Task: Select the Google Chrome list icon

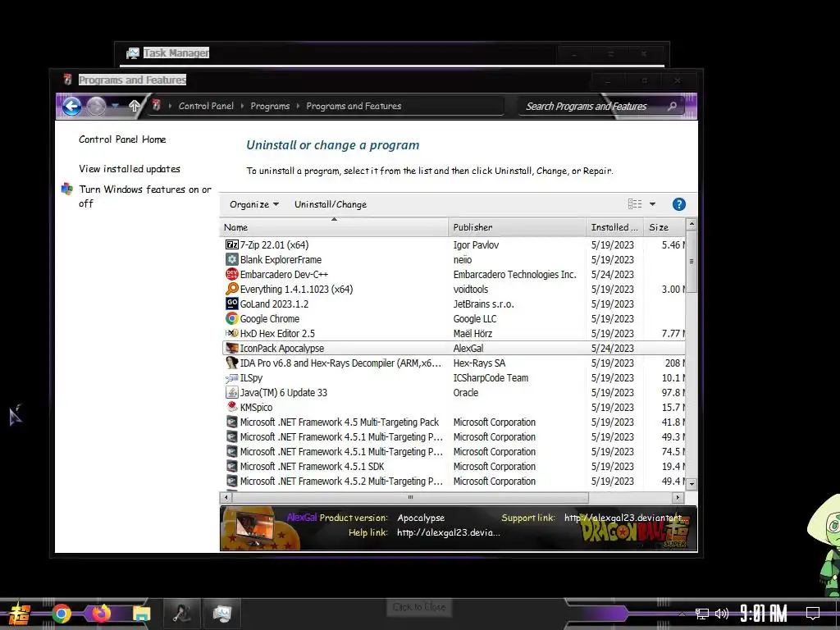Action: (x=232, y=319)
